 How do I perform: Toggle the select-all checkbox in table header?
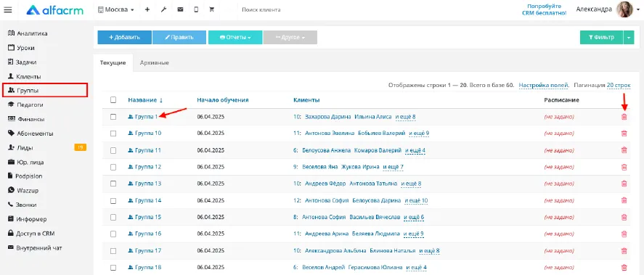(x=113, y=99)
